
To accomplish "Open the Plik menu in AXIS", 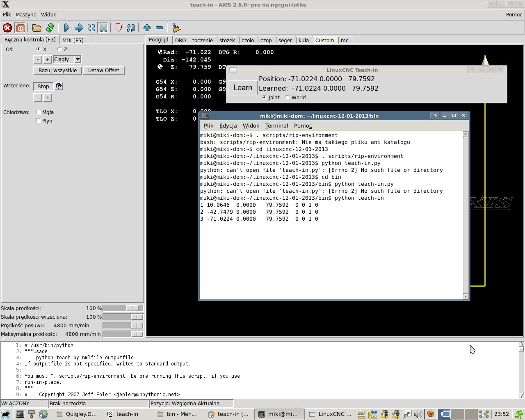I will point(7,14).
